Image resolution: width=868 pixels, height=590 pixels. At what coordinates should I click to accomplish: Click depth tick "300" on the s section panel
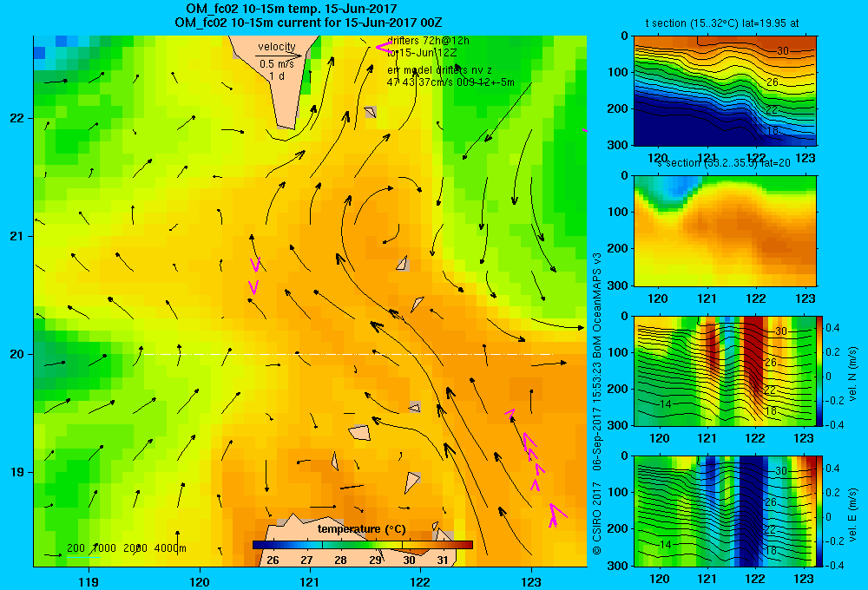click(618, 285)
